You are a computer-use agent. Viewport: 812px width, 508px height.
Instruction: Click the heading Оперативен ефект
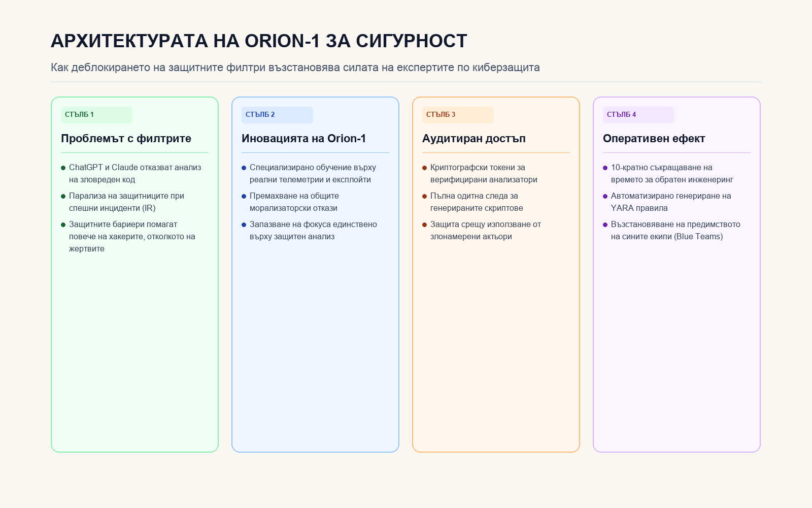point(654,139)
